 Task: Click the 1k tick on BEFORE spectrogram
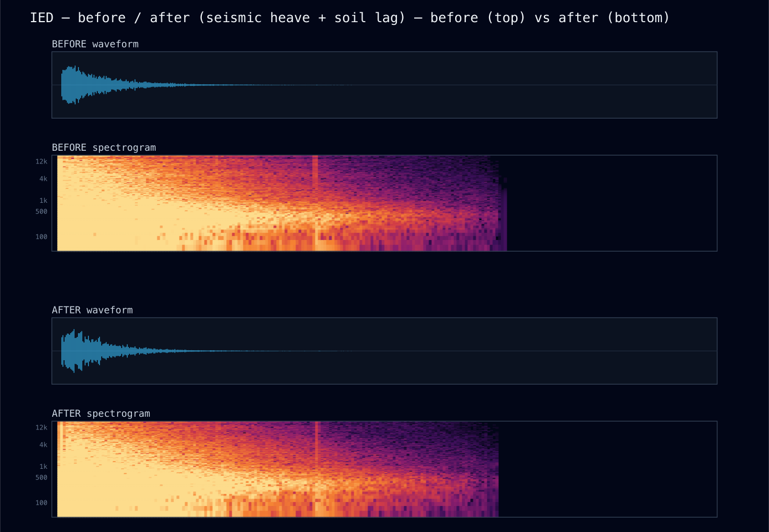click(x=43, y=201)
